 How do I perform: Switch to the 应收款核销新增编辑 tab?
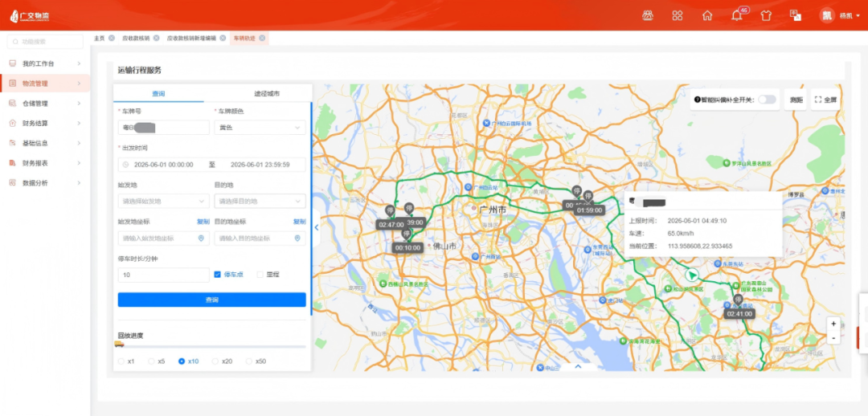coord(191,39)
